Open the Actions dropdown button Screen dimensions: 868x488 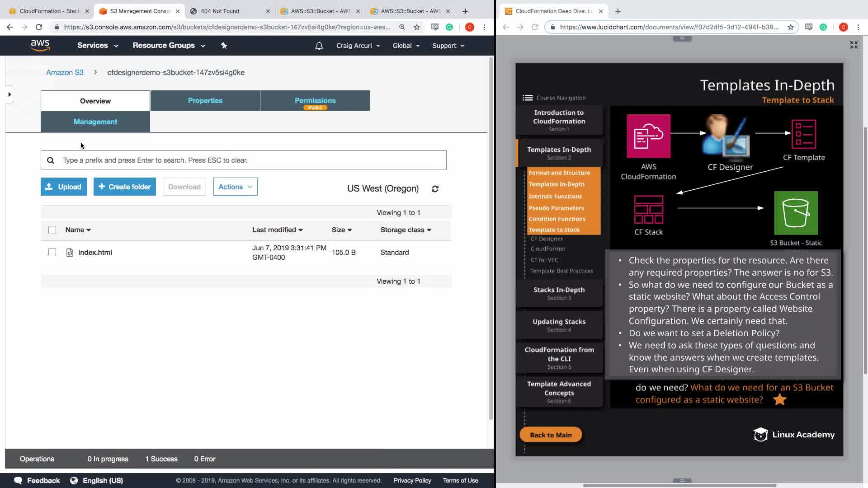coord(235,187)
